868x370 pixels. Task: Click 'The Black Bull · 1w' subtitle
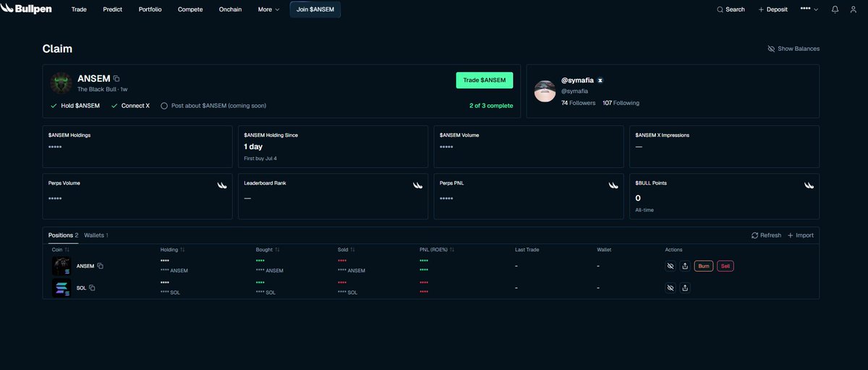pyautogui.click(x=103, y=89)
